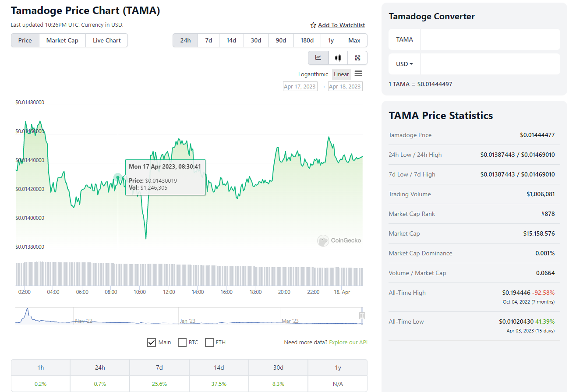Select the 24h time range
Viewport: 569px width, 392px height.
click(185, 40)
